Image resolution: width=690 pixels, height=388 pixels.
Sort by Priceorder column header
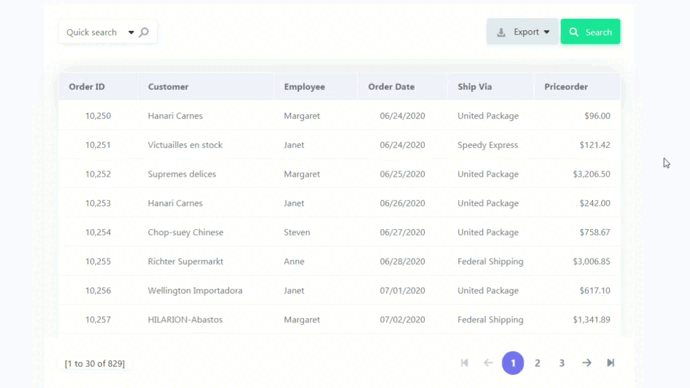(566, 87)
